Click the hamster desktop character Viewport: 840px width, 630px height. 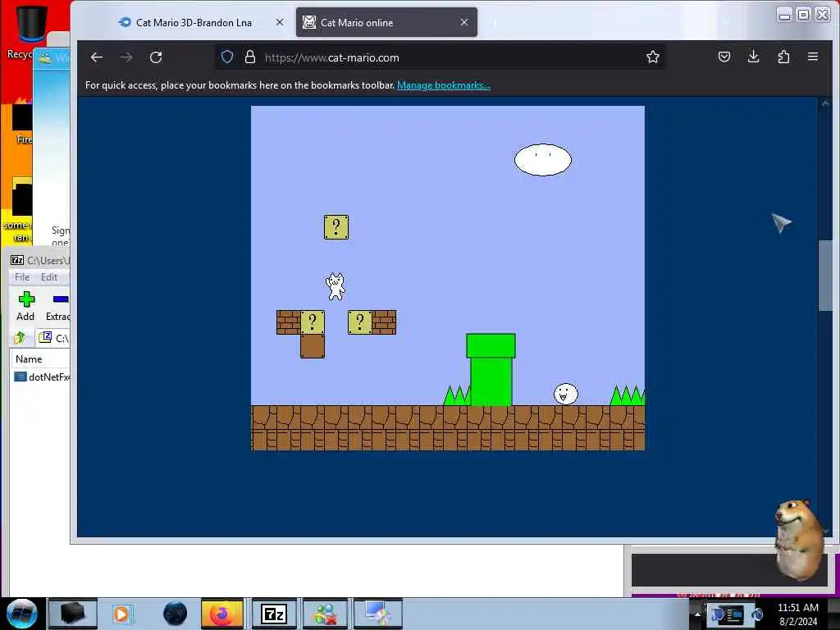coord(799,540)
